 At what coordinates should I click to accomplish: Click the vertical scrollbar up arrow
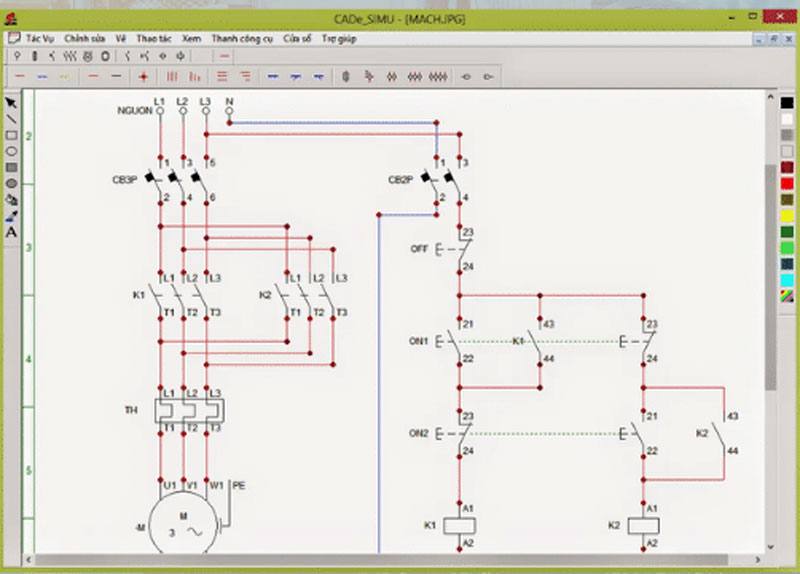[x=770, y=96]
